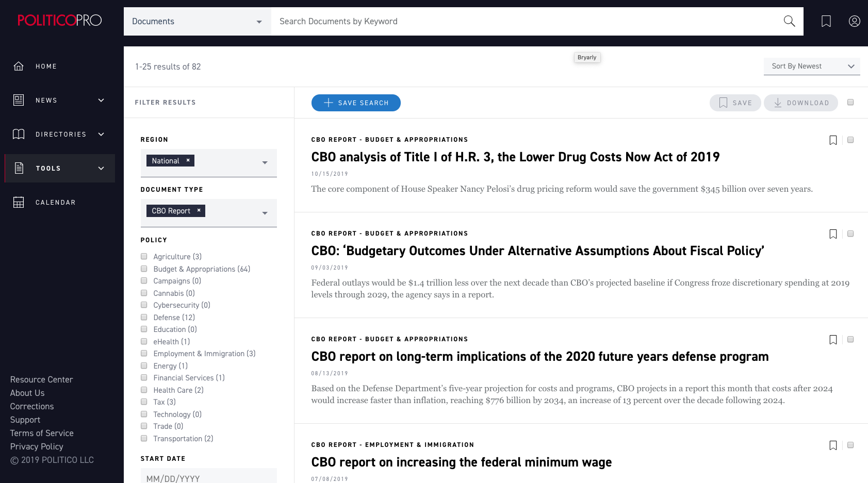
Task: Open the Privacy Policy link
Action: [37, 446]
